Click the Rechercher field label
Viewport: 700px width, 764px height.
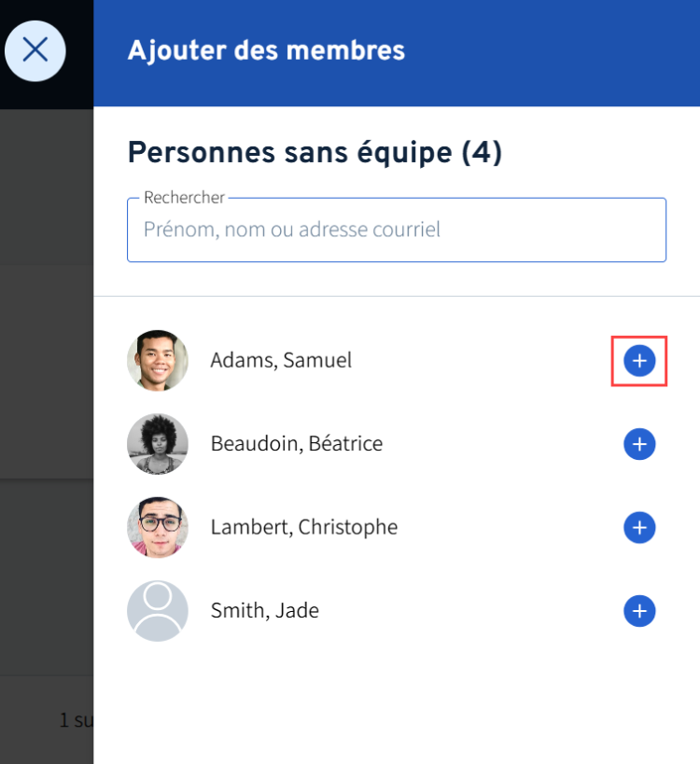tap(184, 198)
